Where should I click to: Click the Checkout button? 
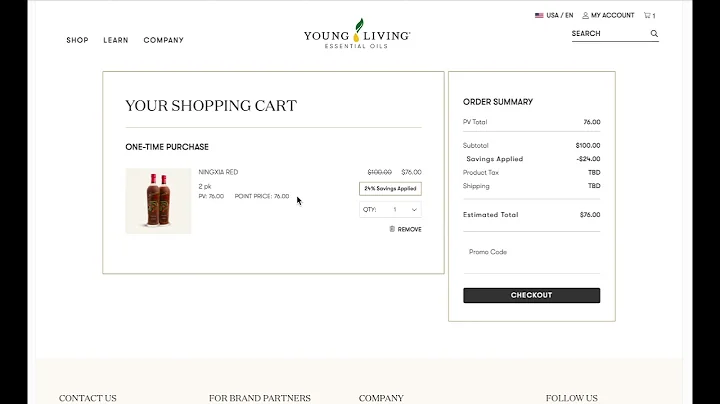click(531, 295)
